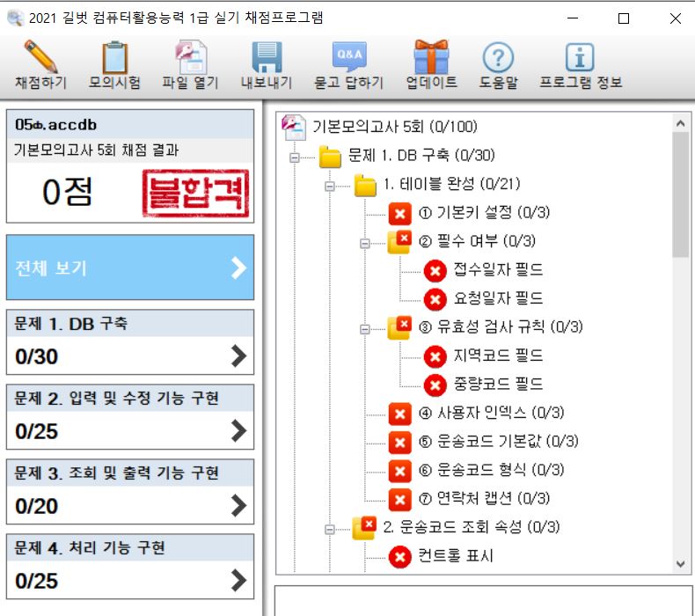
Task: Open 도움말 question mark icon
Action: tap(498, 58)
